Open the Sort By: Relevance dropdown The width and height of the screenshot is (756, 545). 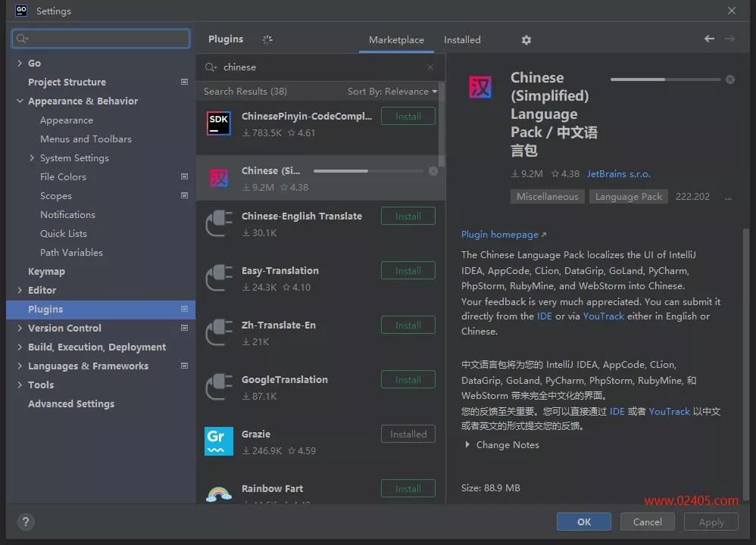(x=392, y=91)
